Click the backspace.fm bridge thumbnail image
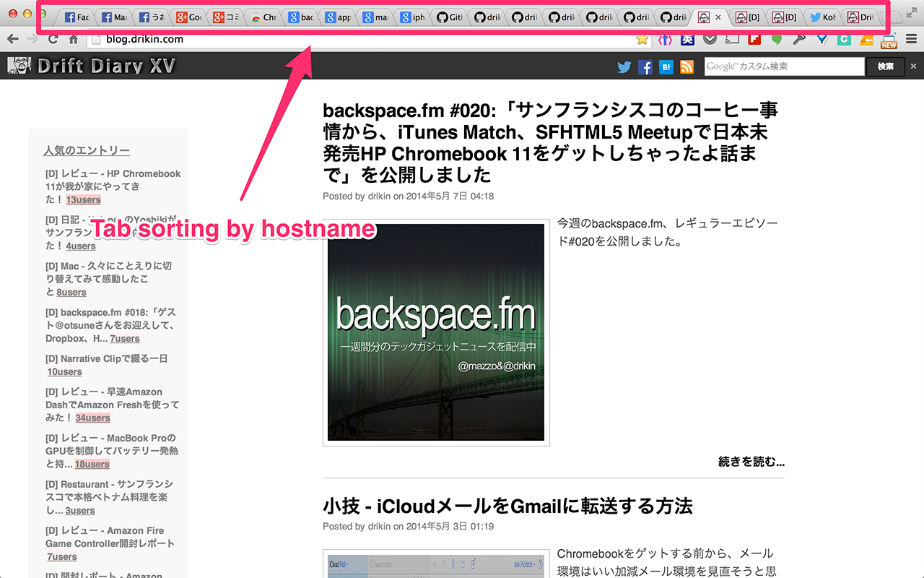 [436, 332]
